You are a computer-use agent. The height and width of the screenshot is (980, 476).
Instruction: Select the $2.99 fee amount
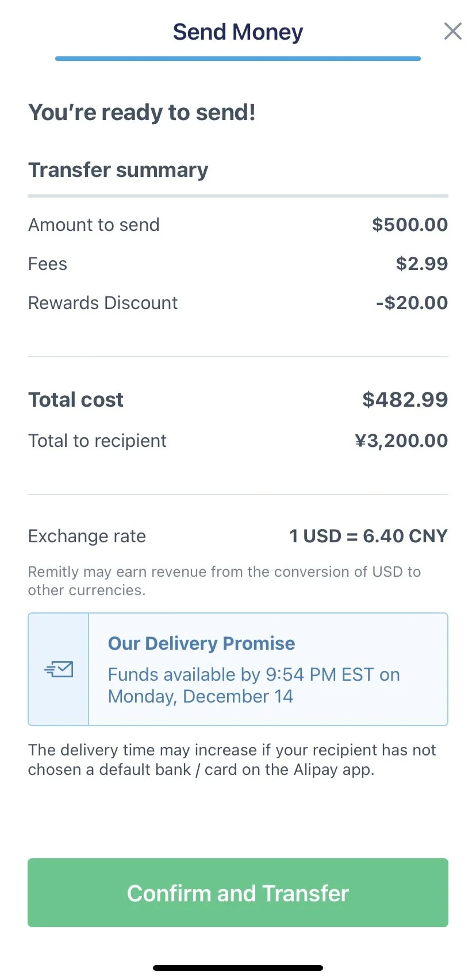pos(422,264)
